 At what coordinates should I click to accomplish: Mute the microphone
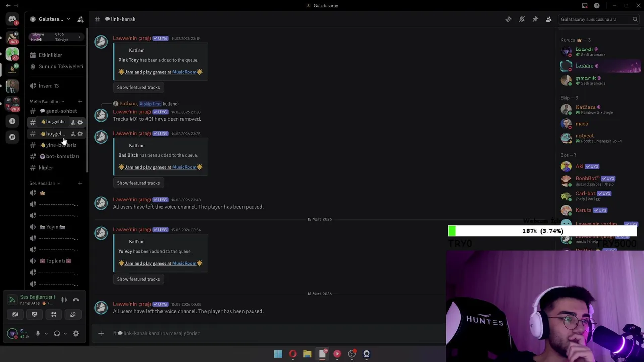click(x=38, y=333)
